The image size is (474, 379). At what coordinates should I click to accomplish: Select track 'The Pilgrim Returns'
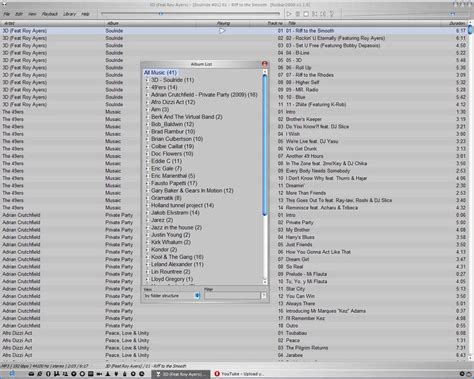(x=307, y=348)
